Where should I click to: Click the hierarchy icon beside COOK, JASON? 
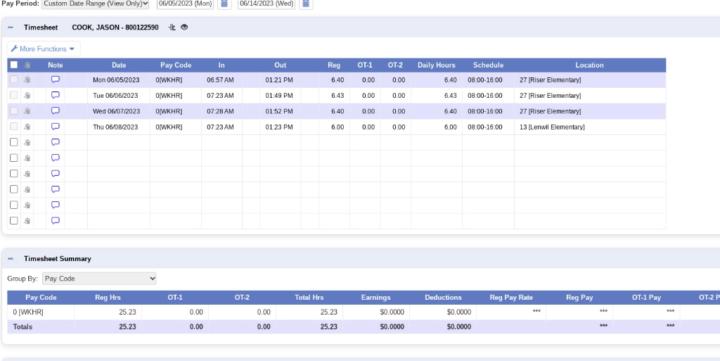[x=172, y=28]
